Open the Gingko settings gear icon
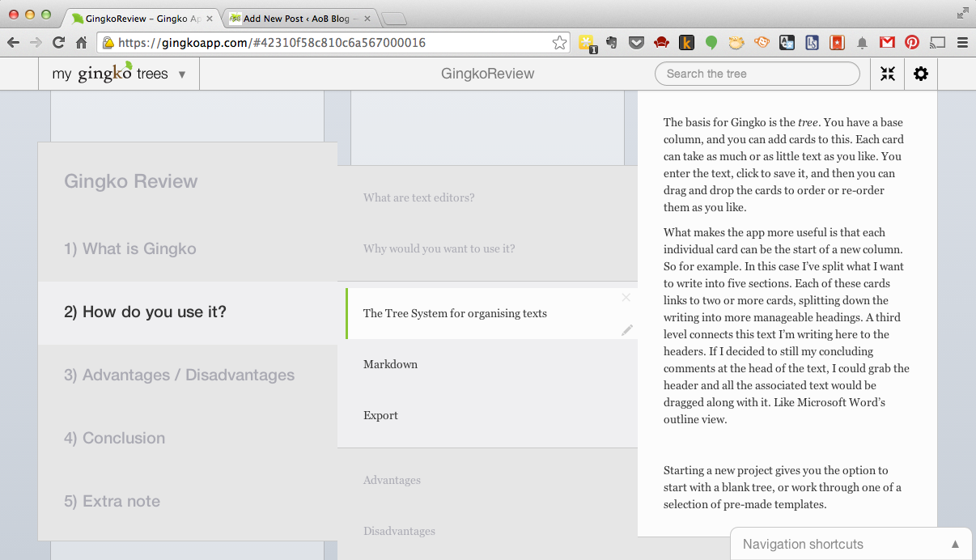The width and height of the screenshot is (976, 560). [920, 74]
